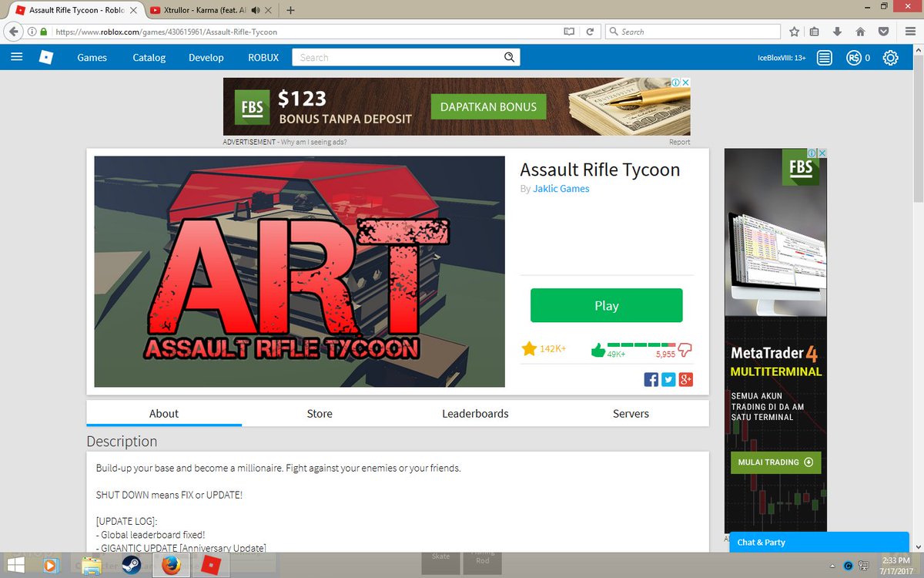The image size is (924, 578).
Task: Share game on Google Plus
Action: (x=686, y=379)
